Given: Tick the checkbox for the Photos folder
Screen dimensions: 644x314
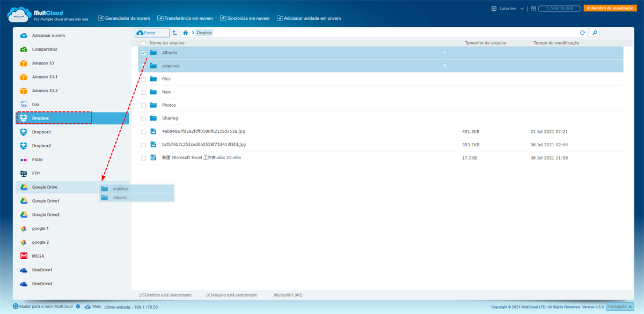Looking at the screenshot, I should pos(143,106).
